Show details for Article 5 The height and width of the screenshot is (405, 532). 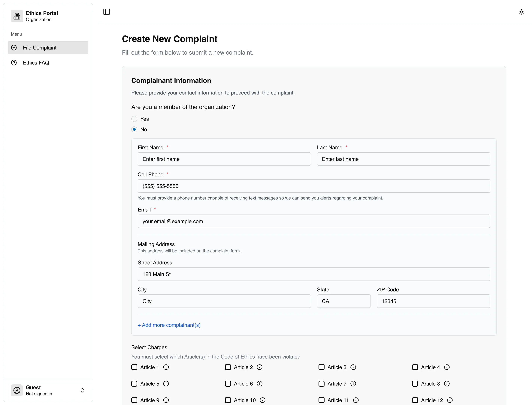[166, 384]
